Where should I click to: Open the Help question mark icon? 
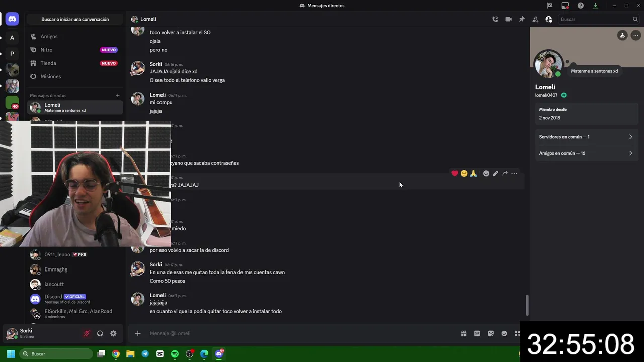point(581,6)
